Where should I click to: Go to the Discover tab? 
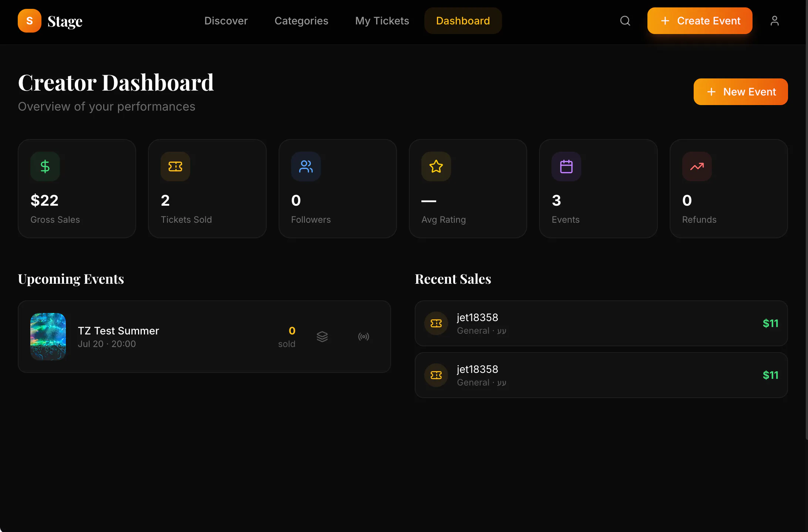pos(226,21)
